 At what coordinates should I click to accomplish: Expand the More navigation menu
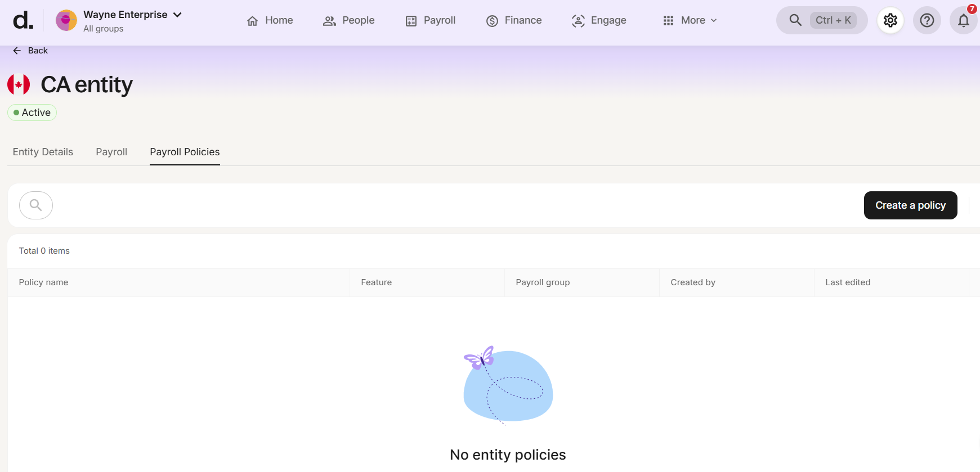pyautogui.click(x=690, y=20)
